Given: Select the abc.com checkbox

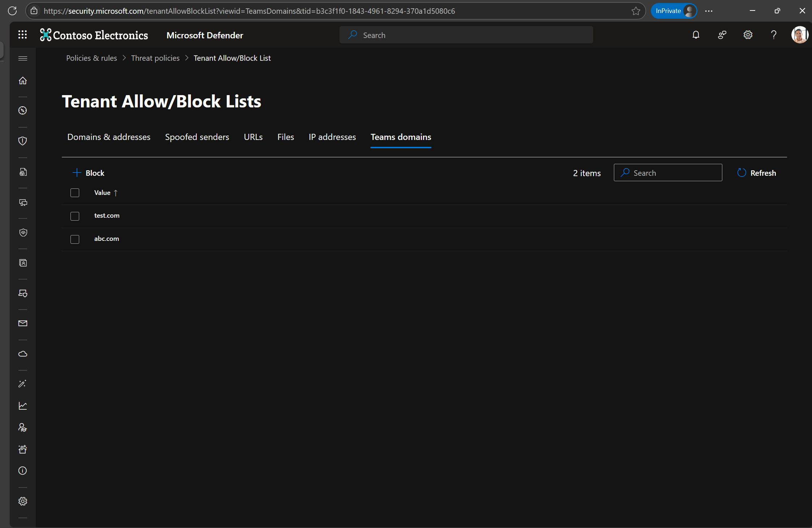Looking at the screenshot, I should (75, 239).
